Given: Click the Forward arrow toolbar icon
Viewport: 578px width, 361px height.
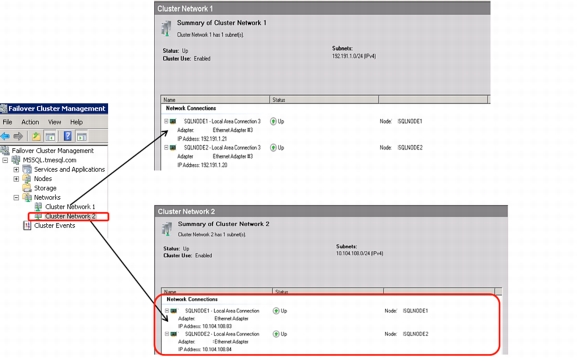Looking at the screenshot, I should tap(18, 136).
